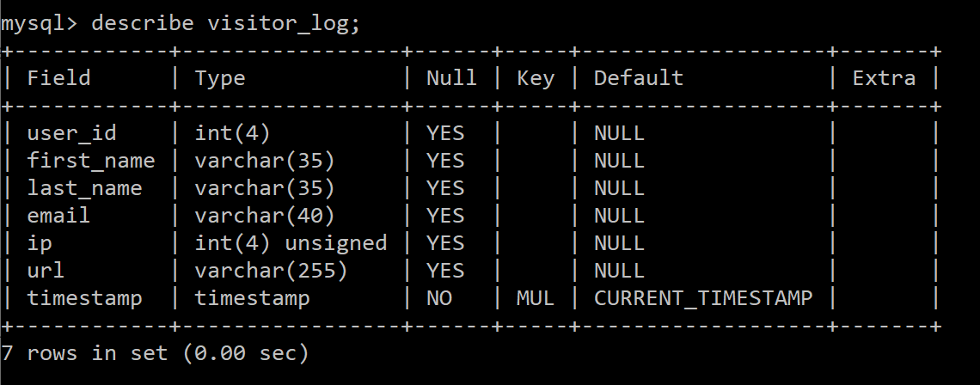
Task: Click the last_name field name
Action: 84,188
